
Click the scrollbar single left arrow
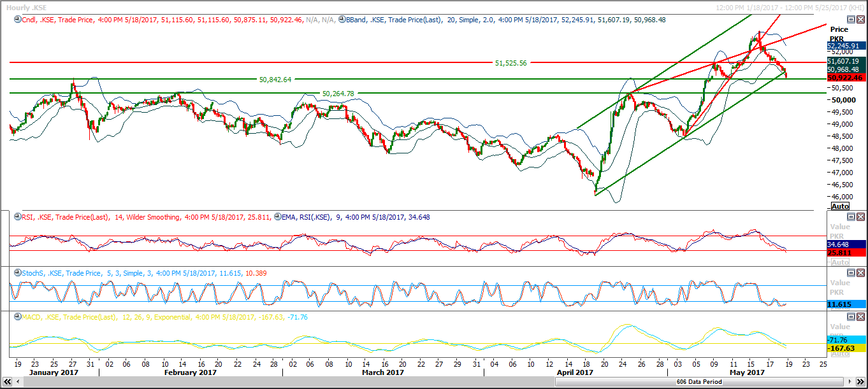tap(17, 382)
